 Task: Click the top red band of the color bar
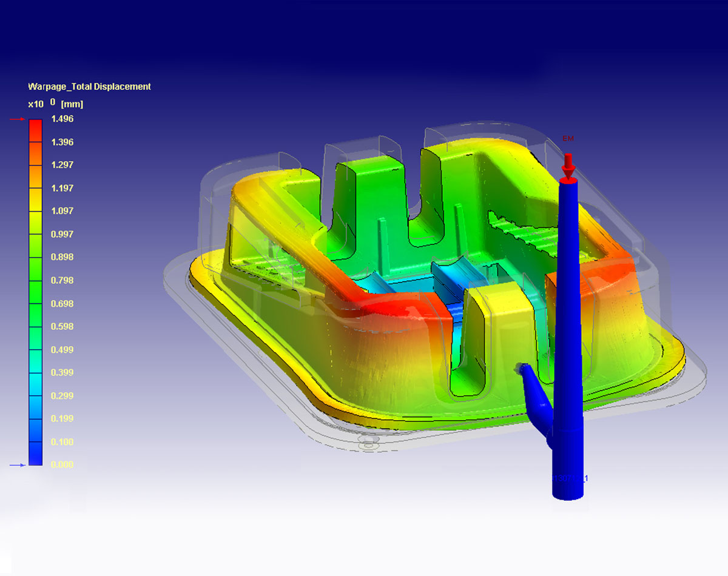35,130
